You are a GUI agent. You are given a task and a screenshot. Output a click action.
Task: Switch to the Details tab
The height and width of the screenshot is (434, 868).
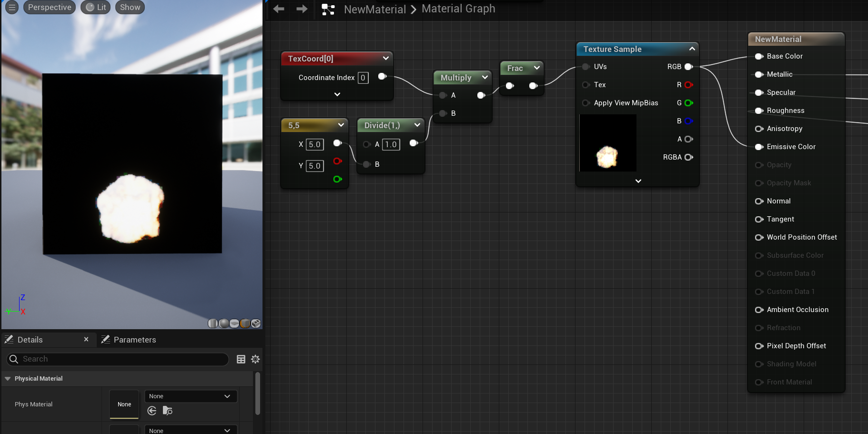pos(30,340)
